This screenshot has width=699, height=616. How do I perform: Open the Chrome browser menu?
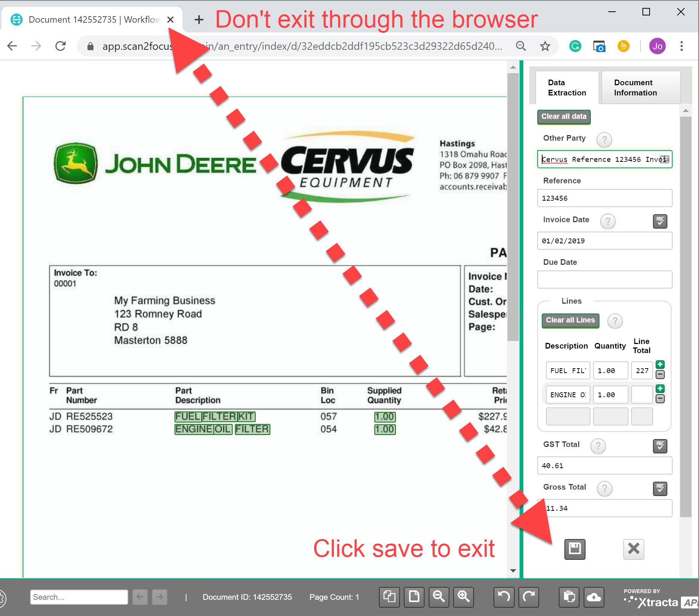[x=682, y=46]
